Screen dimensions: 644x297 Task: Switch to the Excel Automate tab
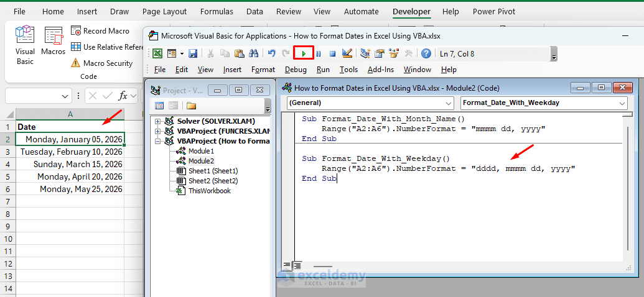click(362, 11)
